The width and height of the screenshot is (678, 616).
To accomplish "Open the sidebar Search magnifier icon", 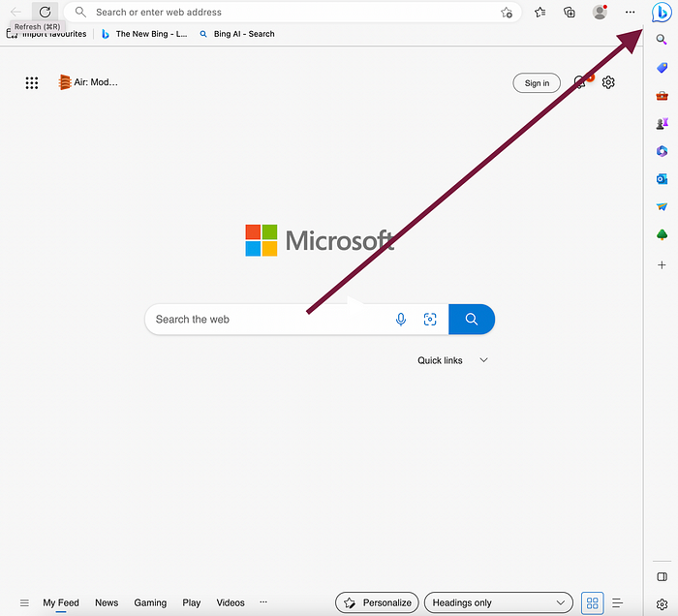I will [x=662, y=40].
